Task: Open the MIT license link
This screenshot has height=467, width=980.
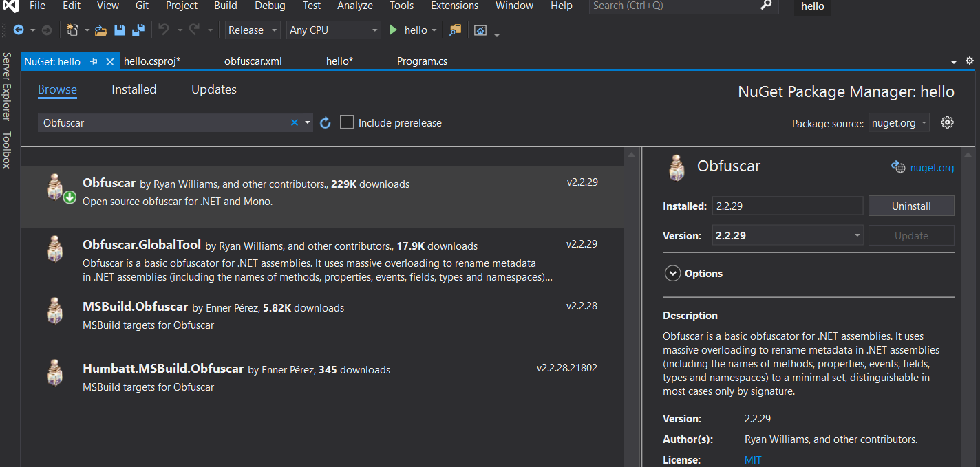Action: click(x=753, y=459)
